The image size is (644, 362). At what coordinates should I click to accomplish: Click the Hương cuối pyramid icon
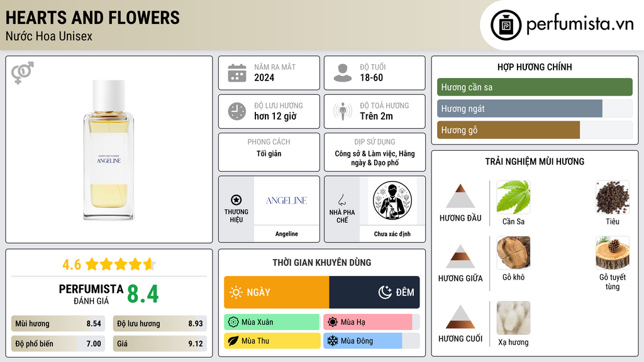pos(460,317)
